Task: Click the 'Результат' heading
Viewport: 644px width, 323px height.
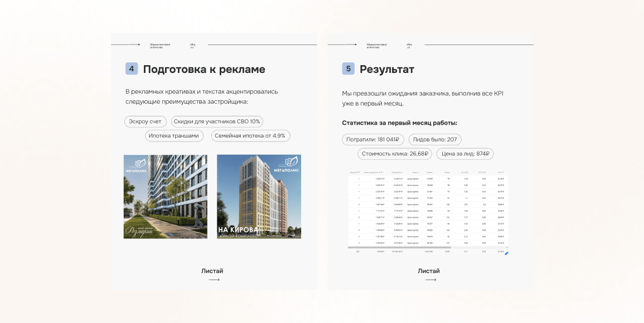Action: click(x=387, y=70)
